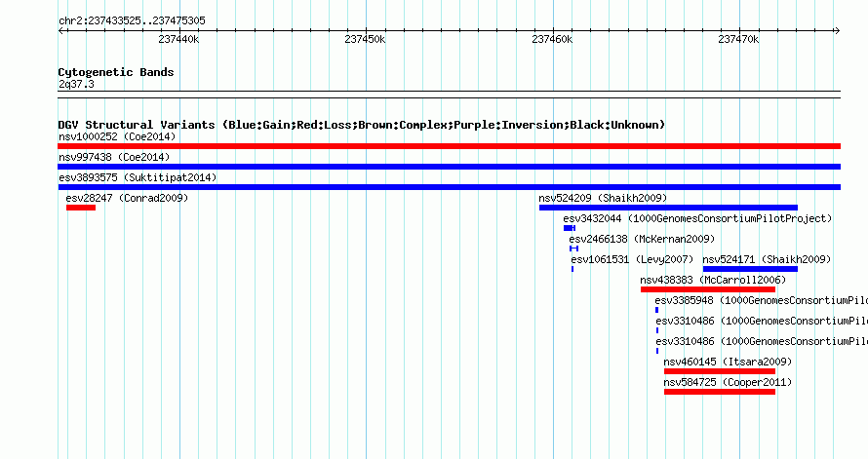Select the nsv1000252 (Coe2014) label
The height and width of the screenshot is (459, 868).
click(117, 136)
